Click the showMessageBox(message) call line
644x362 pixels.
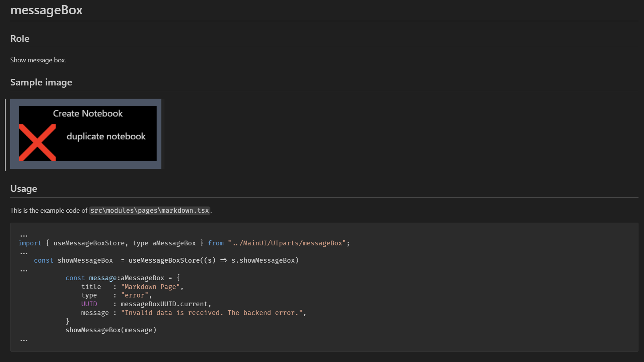(111, 330)
